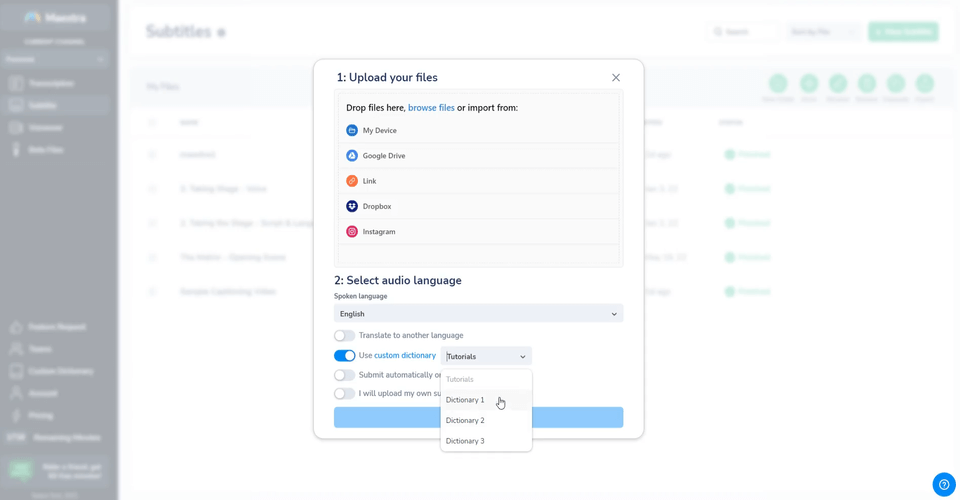Viewport: 960px width, 500px height.
Task: Open the help chat icon
Action: [944, 484]
